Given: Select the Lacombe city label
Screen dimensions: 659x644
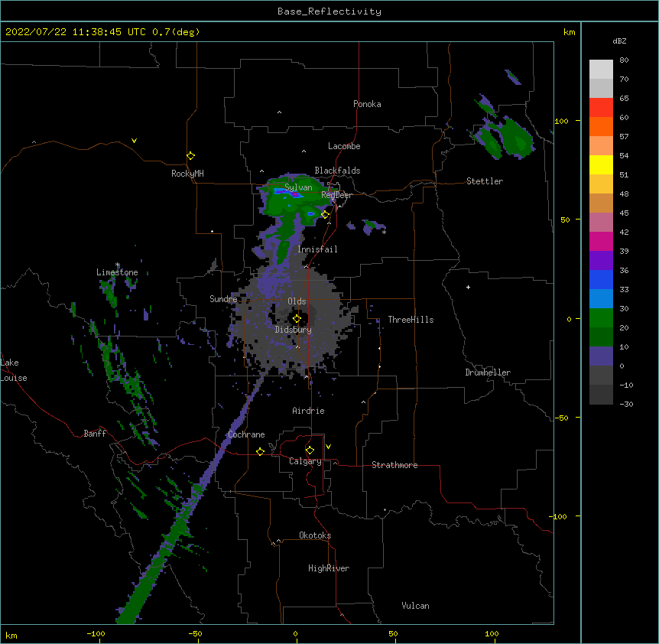Looking at the screenshot, I should coord(344,146).
